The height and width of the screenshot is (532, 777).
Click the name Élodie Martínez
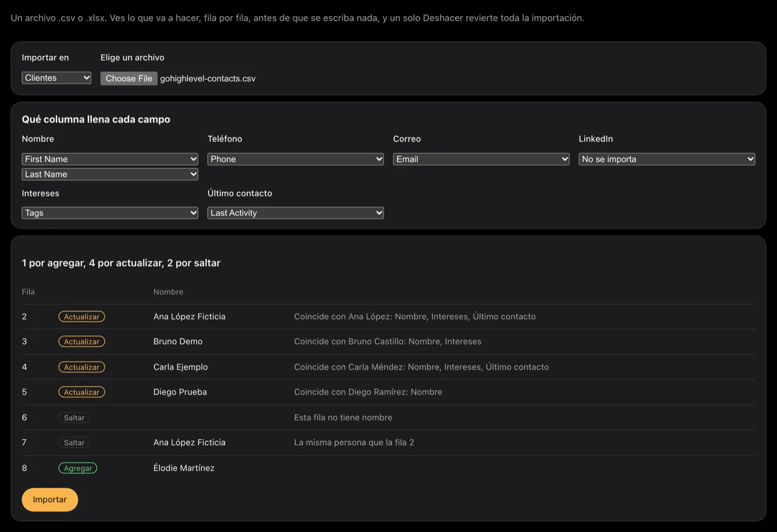coord(184,468)
